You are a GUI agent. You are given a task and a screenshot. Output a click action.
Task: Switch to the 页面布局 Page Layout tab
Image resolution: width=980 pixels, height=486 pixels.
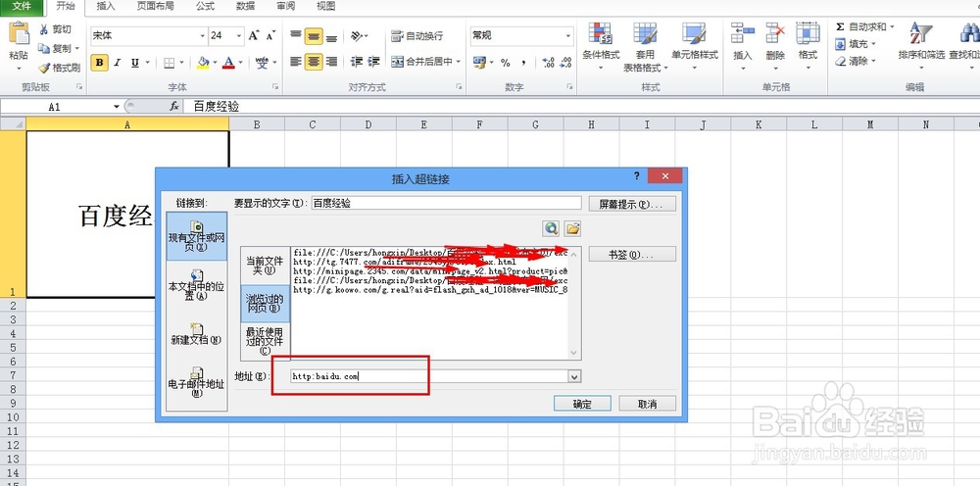click(155, 6)
